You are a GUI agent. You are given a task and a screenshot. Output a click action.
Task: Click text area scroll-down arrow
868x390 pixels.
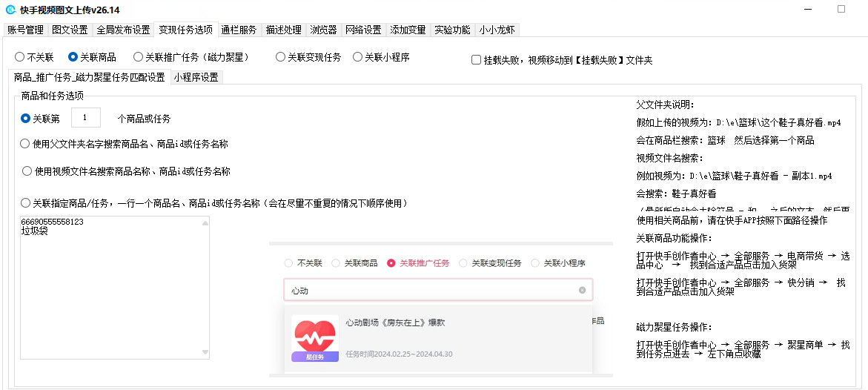point(205,351)
